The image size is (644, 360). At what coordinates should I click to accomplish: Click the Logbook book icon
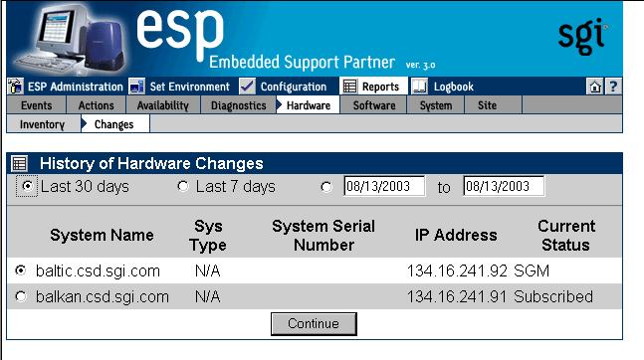tap(420, 87)
